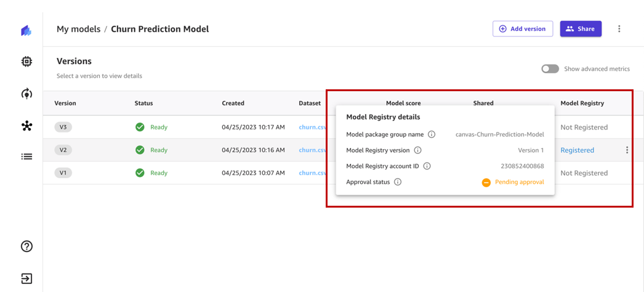644x292 pixels.
Task: Open the datasets list icon in sidebar
Action: (x=26, y=156)
